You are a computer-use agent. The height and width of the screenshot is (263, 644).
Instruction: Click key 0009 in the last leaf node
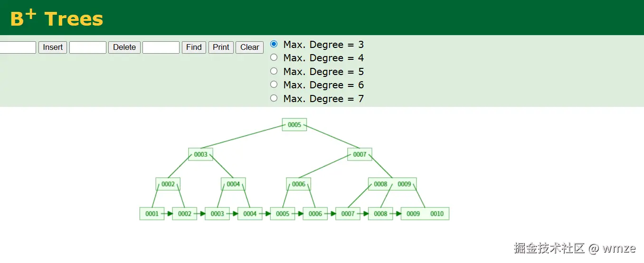click(413, 214)
